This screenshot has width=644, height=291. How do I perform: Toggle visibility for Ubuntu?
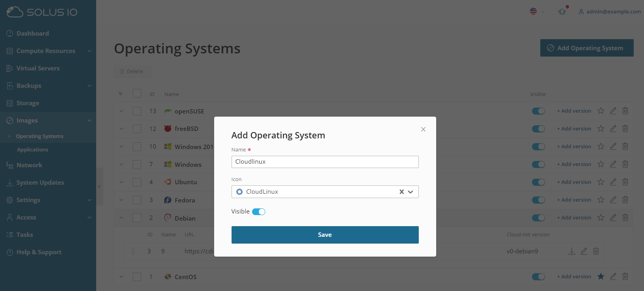coord(538,182)
